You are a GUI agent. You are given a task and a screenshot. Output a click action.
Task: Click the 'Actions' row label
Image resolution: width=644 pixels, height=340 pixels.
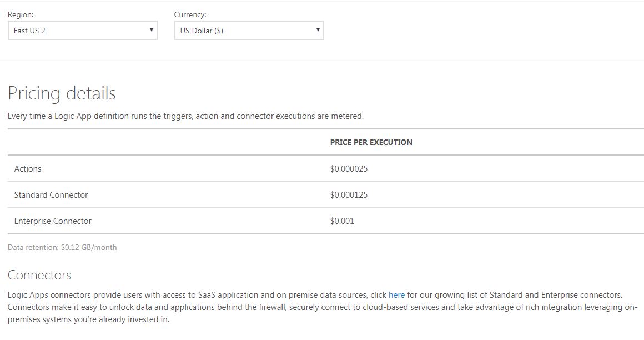pyautogui.click(x=28, y=168)
